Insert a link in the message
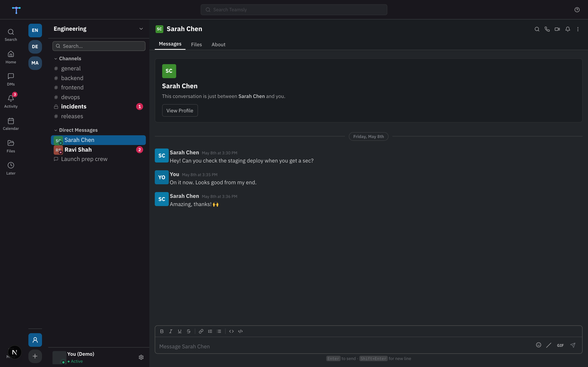The width and height of the screenshot is (588, 367). pos(201,331)
